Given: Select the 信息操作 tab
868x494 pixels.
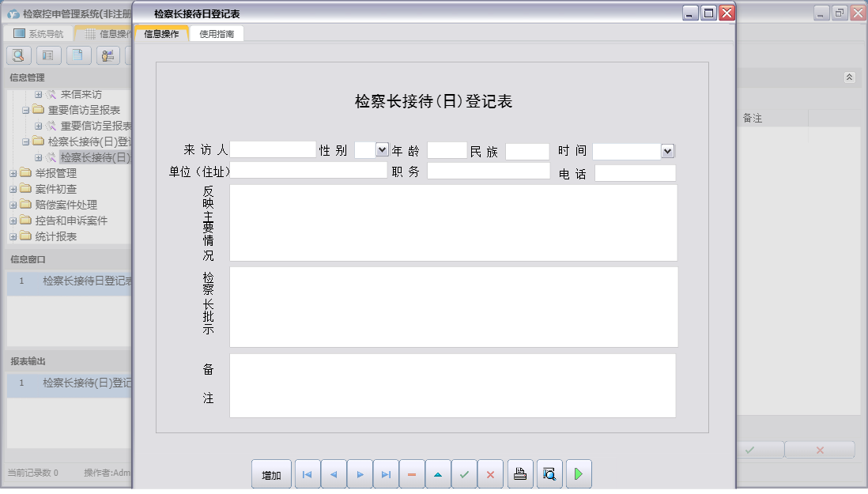Looking at the screenshot, I should 163,33.
